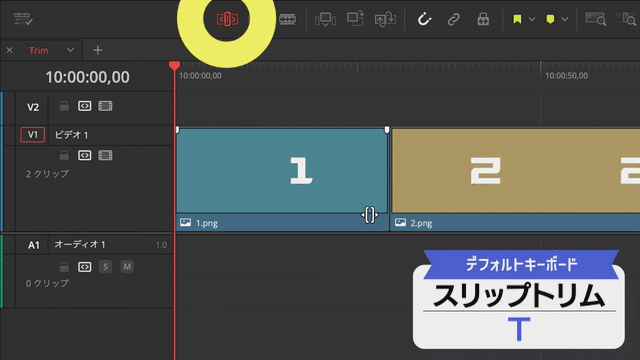Viewport: 640px width, 360px height.
Task: Click the 2 クリップ count text
Action: tap(47, 174)
